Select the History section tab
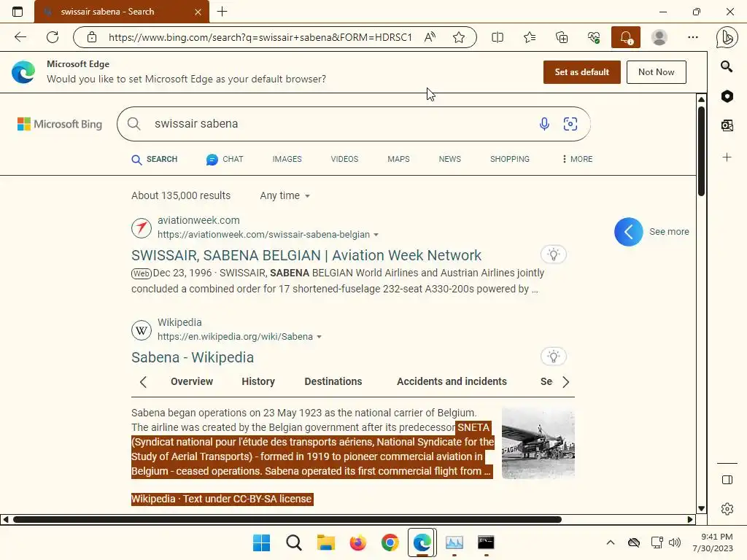This screenshot has width=747, height=560. 258,381
